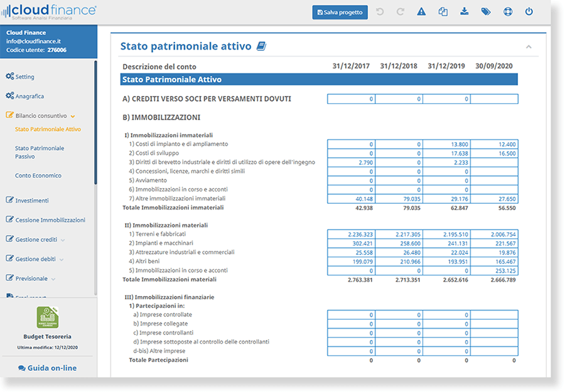Edit Immobilizzazioni in corso 30/09/2020 value 253.125

495,271
